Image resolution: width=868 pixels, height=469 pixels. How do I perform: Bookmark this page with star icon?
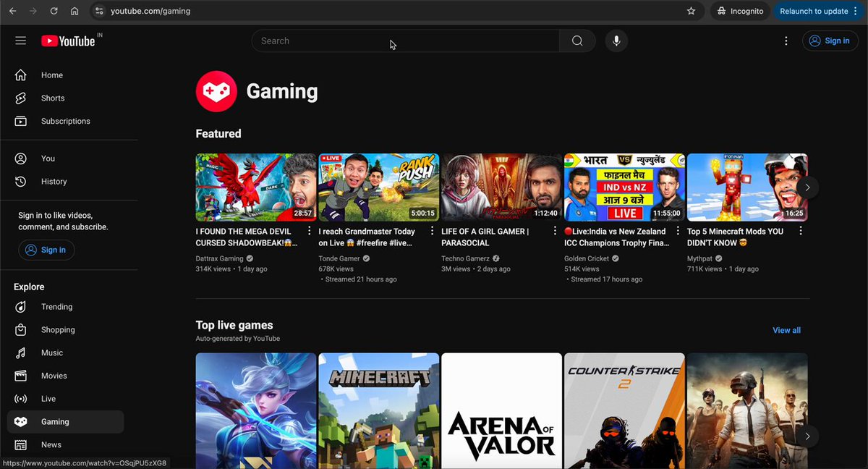click(691, 11)
